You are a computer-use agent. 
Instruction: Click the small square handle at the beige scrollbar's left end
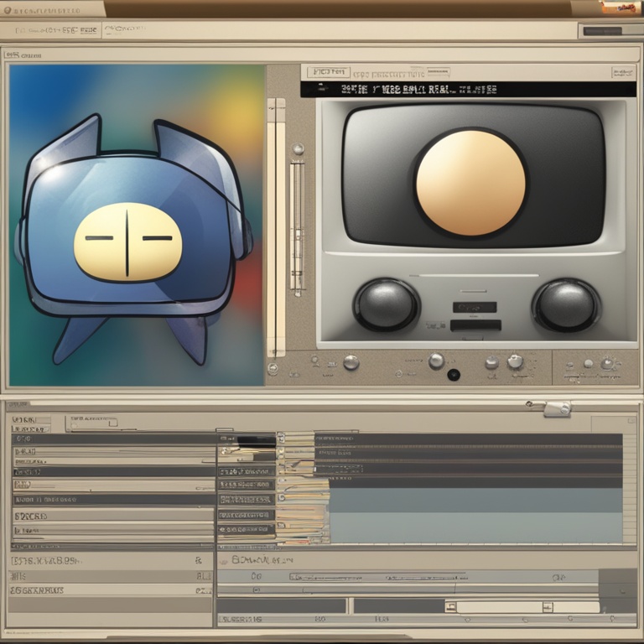451,607
